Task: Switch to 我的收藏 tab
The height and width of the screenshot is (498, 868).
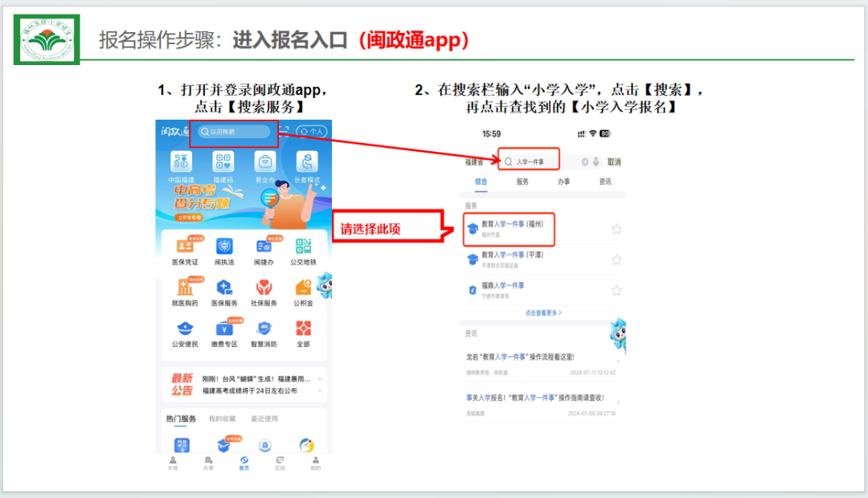Action: click(222, 418)
